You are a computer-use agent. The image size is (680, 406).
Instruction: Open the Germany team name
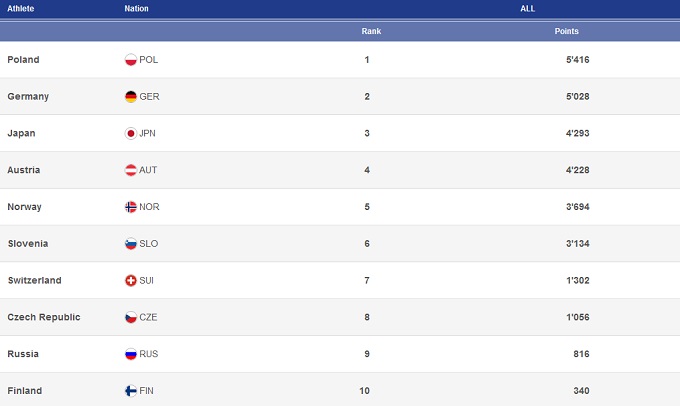tap(28, 97)
